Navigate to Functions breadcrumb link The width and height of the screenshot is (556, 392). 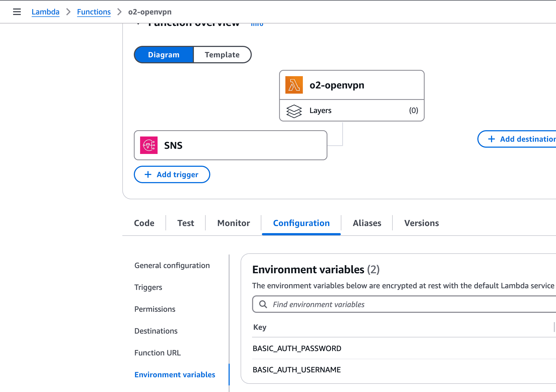pos(94,12)
